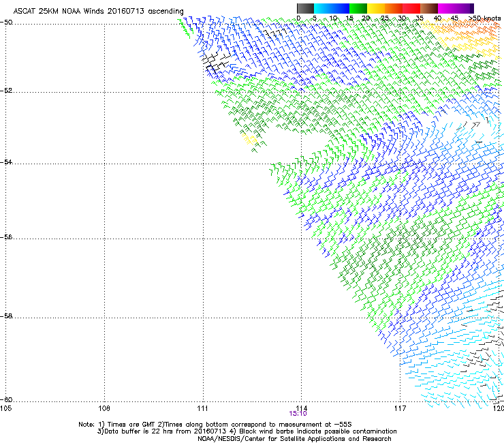Image resolution: width=504 pixels, height=443 pixels.
Task: Click the latitude label -58
Action: coord(6,316)
